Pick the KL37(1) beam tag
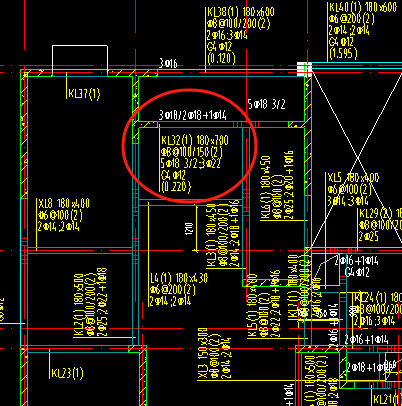 (84, 93)
